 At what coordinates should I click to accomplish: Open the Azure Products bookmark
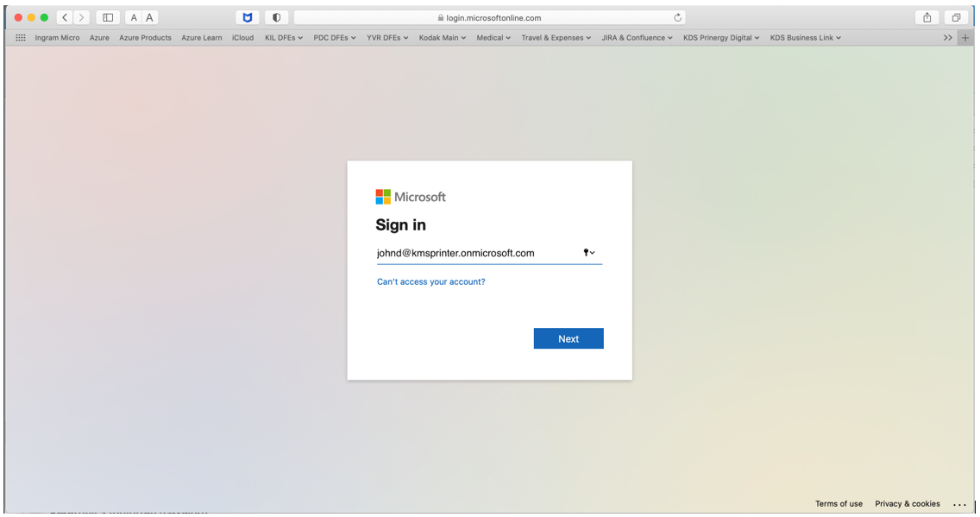click(145, 37)
